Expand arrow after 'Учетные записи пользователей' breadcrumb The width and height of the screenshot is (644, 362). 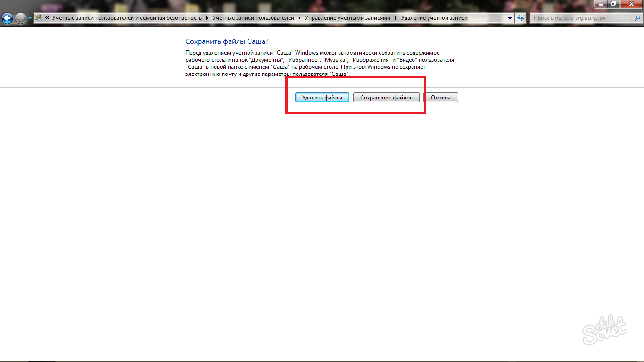[x=299, y=18]
